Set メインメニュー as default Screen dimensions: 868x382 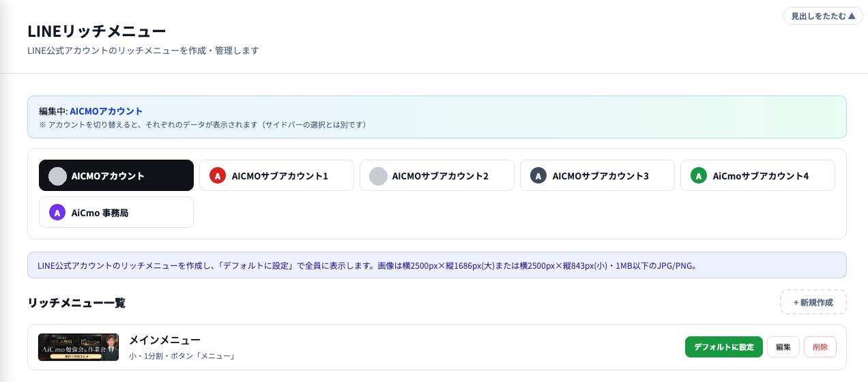(724, 347)
